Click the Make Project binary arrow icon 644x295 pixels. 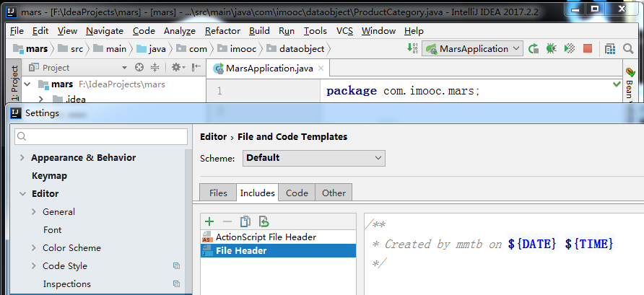point(412,48)
